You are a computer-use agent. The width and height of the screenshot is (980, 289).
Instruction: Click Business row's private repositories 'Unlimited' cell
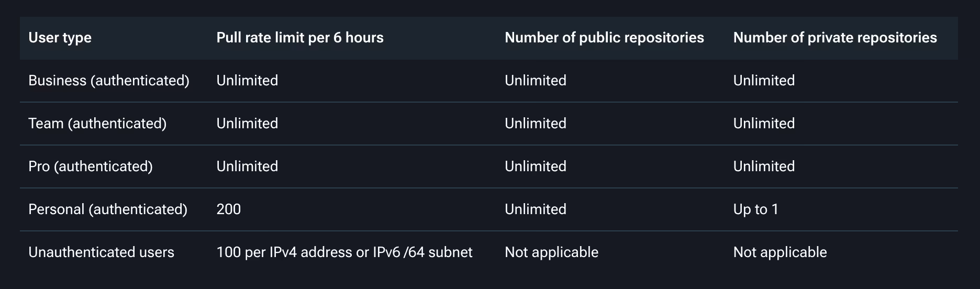(763, 81)
